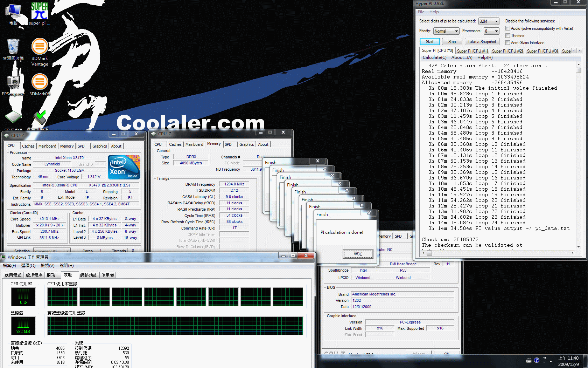Open the cpuz.exe desktop icon
588x368 pixels.
[13, 121]
